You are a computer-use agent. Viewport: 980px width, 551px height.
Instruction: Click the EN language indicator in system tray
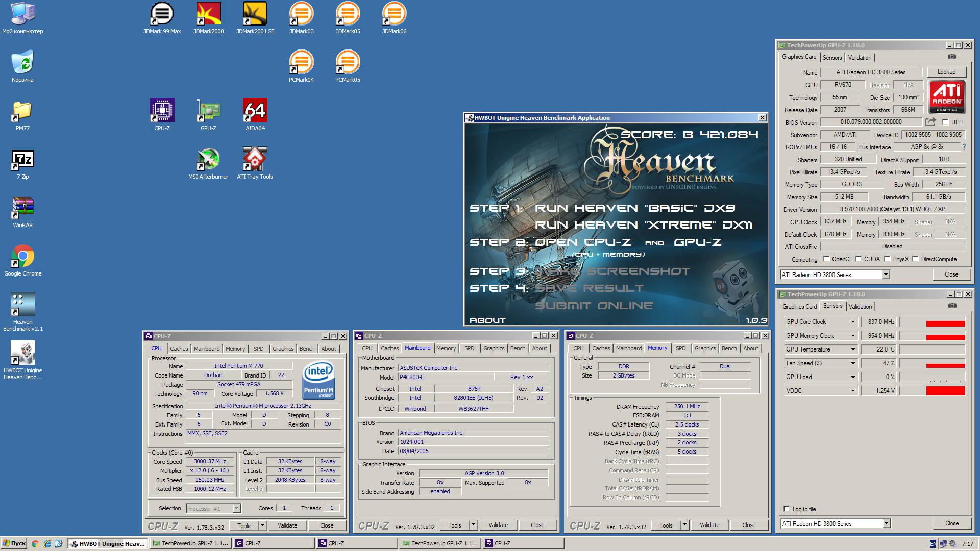tap(933, 544)
